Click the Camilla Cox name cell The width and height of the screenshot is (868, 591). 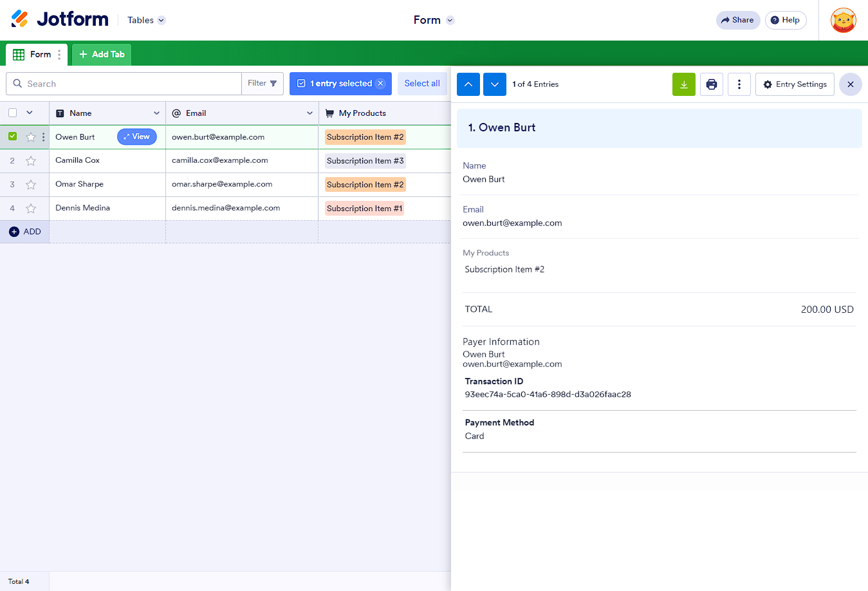coord(107,161)
